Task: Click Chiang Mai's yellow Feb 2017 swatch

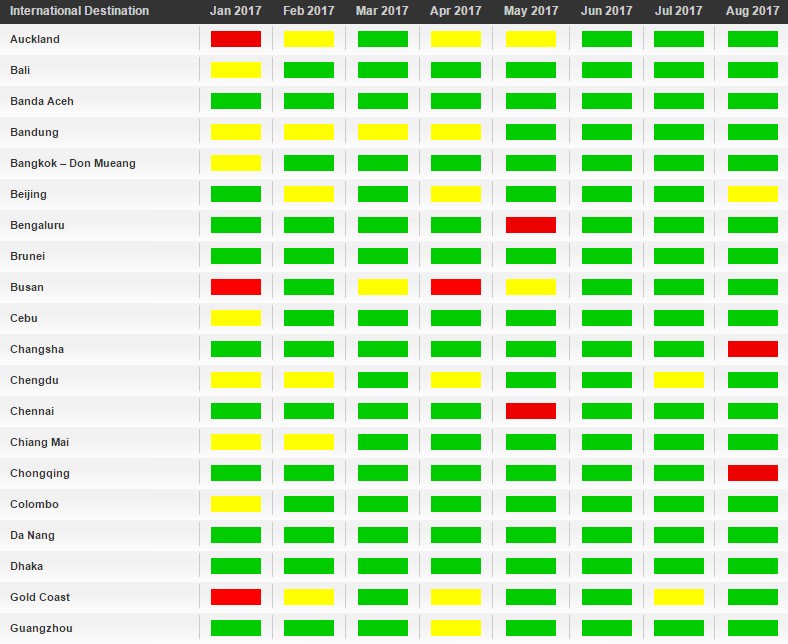Action: 309,442
